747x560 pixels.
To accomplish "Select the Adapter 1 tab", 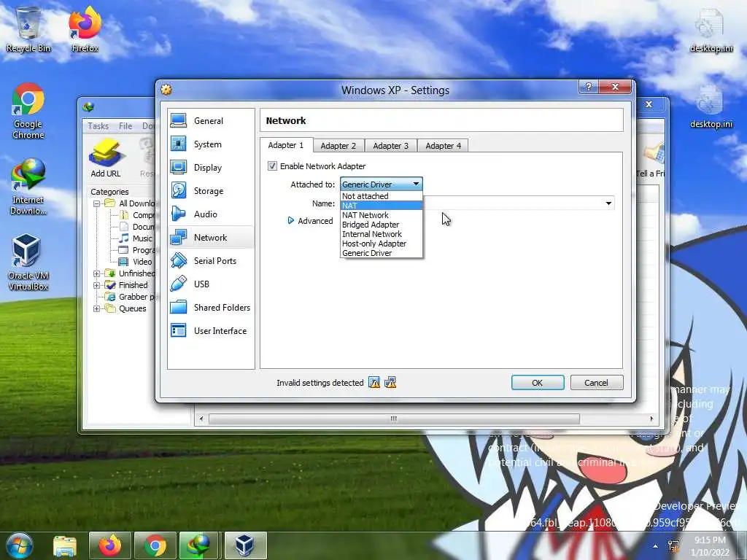I will (286, 145).
